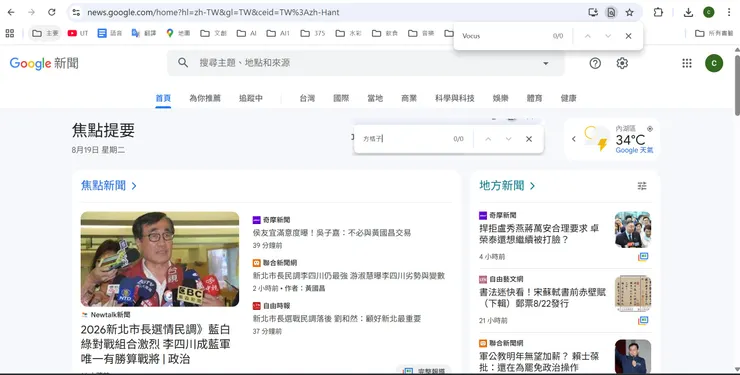Open the 文創 bookmark folder
Image resolution: width=740 pixels, height=375 pixels.
coord(213,33)
